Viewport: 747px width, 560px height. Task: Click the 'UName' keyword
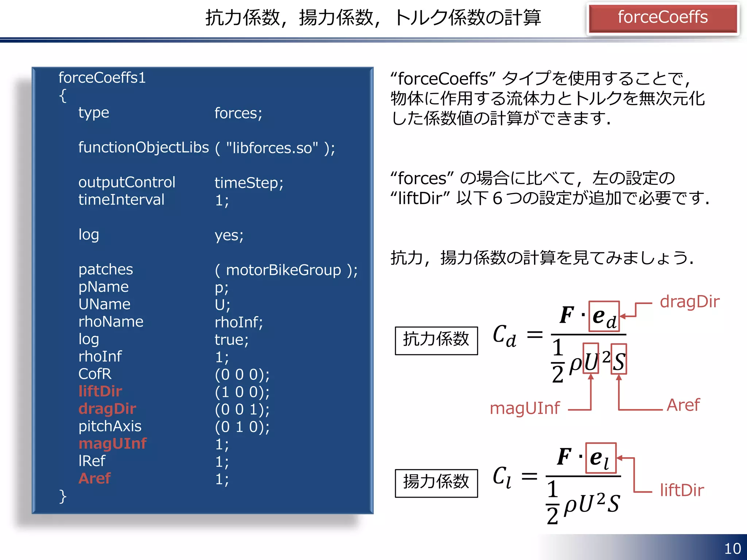[x=104, y=304]
